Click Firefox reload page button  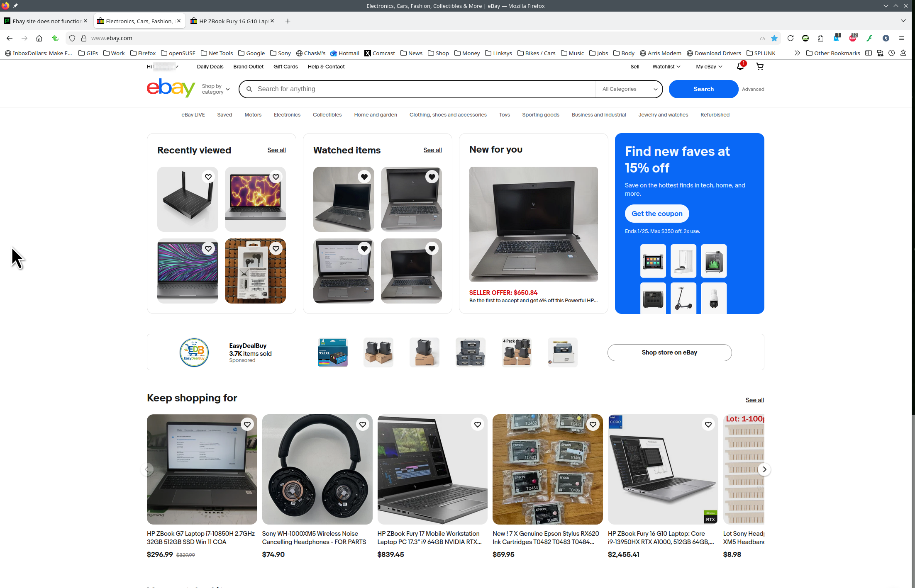(x=790, y=38)
